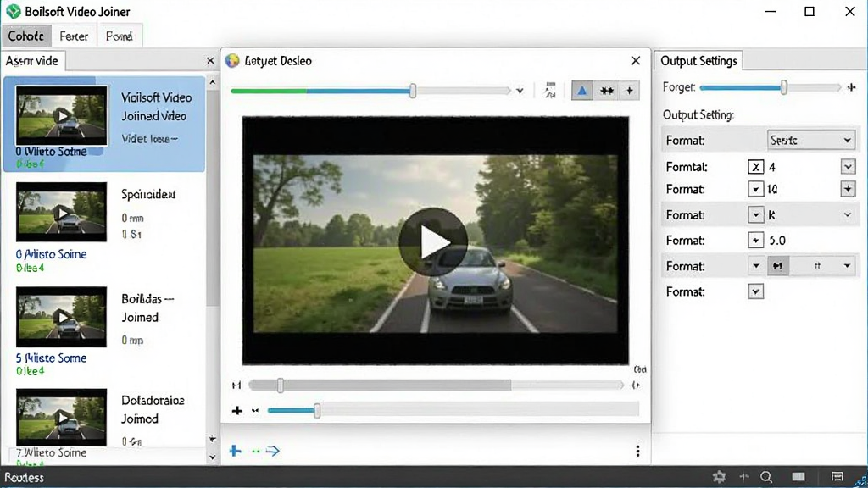This screenshot has height=488, width=868.
Task: Click the scroll-up arrow of the video list
Action: [x=213, y=82]
